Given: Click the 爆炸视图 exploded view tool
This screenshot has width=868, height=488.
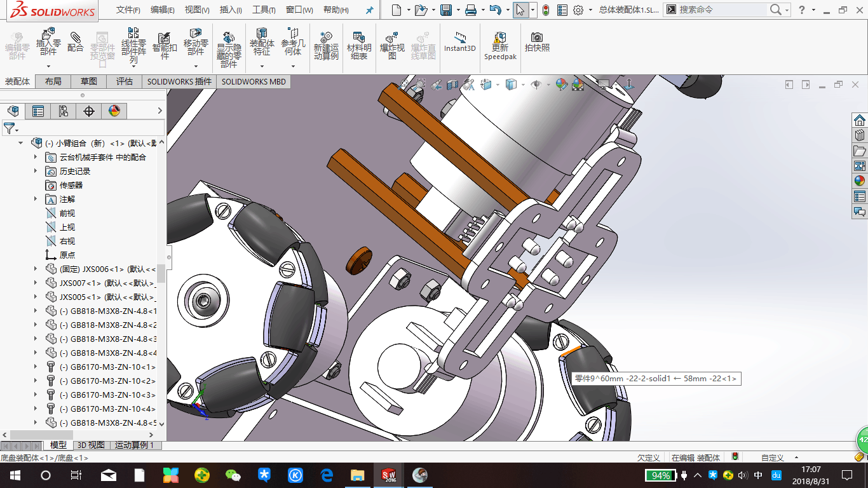Looking at the screenshot, I should 392,46.
